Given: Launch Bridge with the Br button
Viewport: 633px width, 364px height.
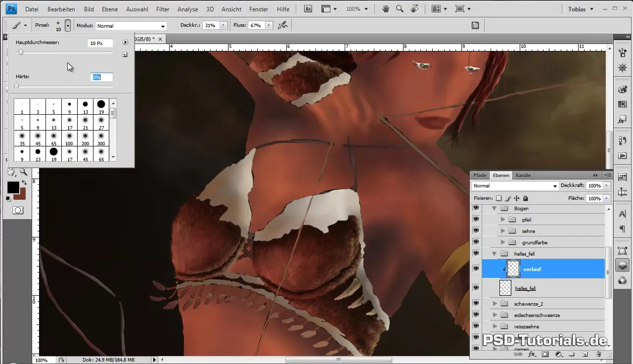Looking at the screenshot, I should point(308,9).
